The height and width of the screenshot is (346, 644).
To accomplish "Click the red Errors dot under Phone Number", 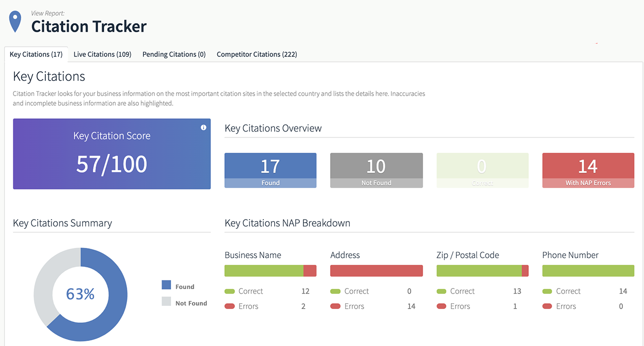I will 547,306.
